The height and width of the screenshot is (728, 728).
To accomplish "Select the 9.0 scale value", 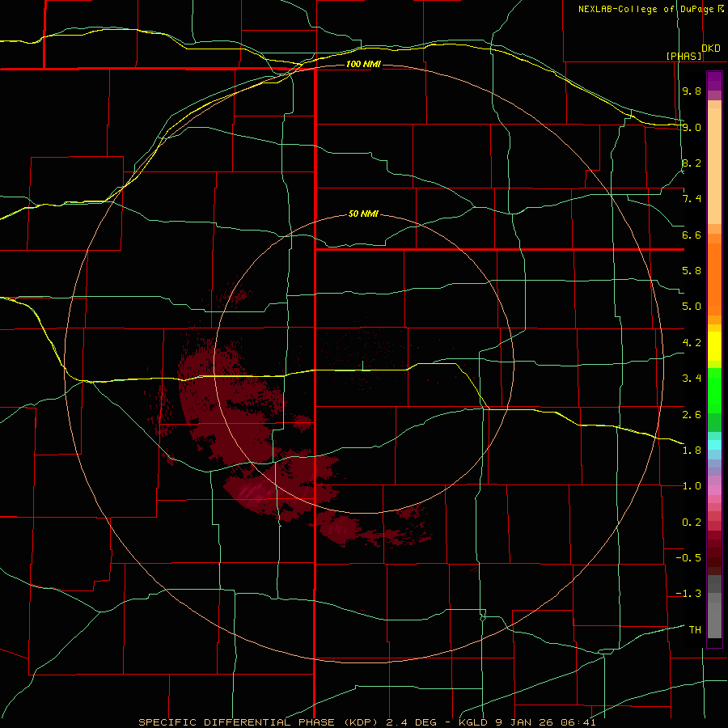I will pos(692,127).
